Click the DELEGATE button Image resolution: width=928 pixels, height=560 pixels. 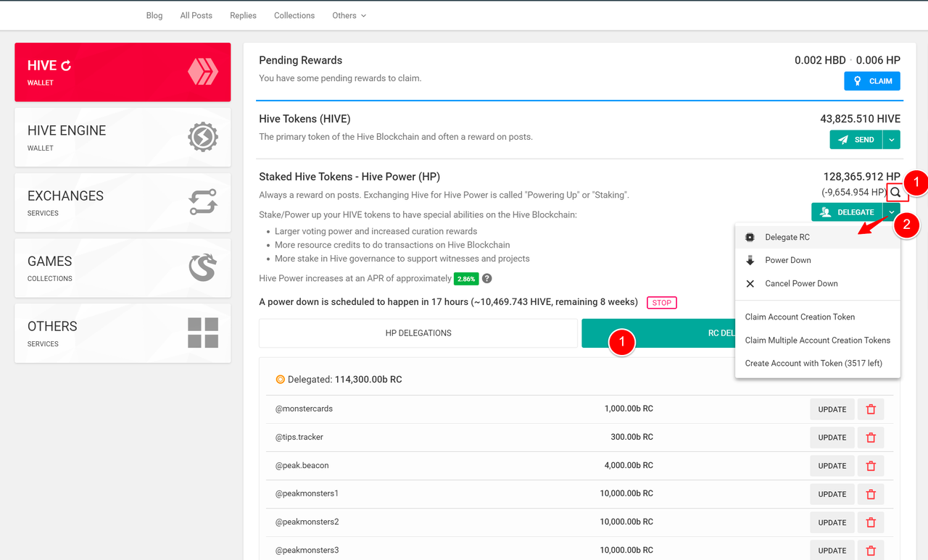tap(847, 212)
